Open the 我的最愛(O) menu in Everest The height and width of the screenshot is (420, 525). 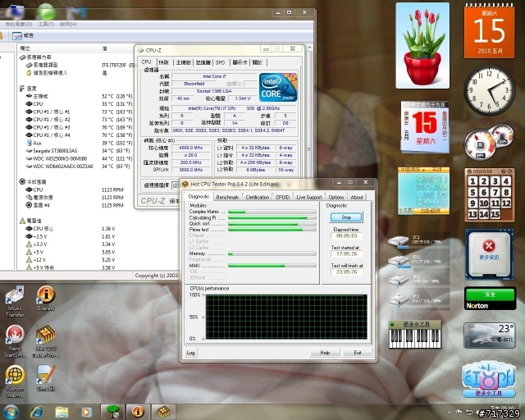(19, 24)
